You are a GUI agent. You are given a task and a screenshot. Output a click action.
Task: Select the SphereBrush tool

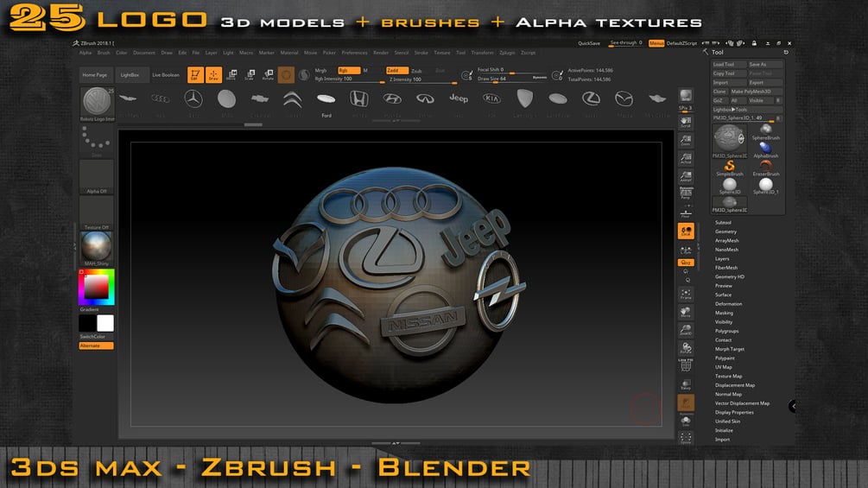765,132
